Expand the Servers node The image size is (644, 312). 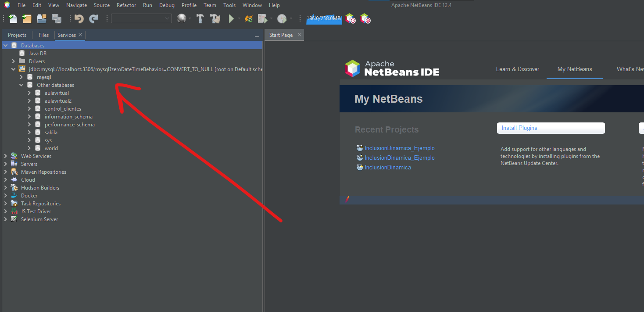point(6,164)
